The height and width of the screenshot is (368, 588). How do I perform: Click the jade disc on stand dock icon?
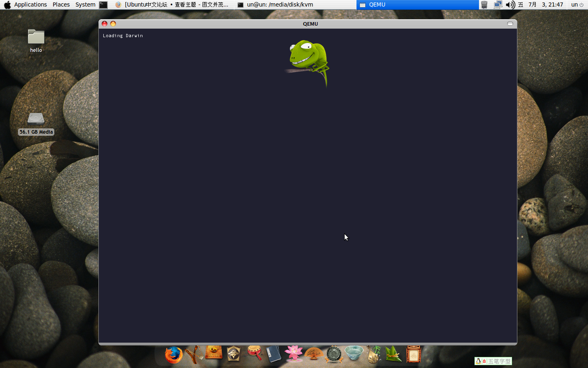pyautogui.click(x=334, y=355)
